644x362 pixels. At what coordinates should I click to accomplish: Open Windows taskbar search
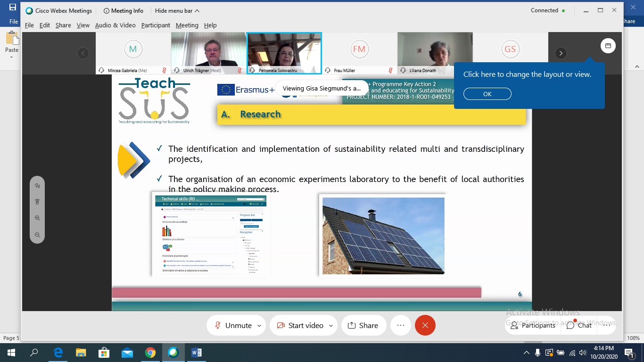click(34, 352)
